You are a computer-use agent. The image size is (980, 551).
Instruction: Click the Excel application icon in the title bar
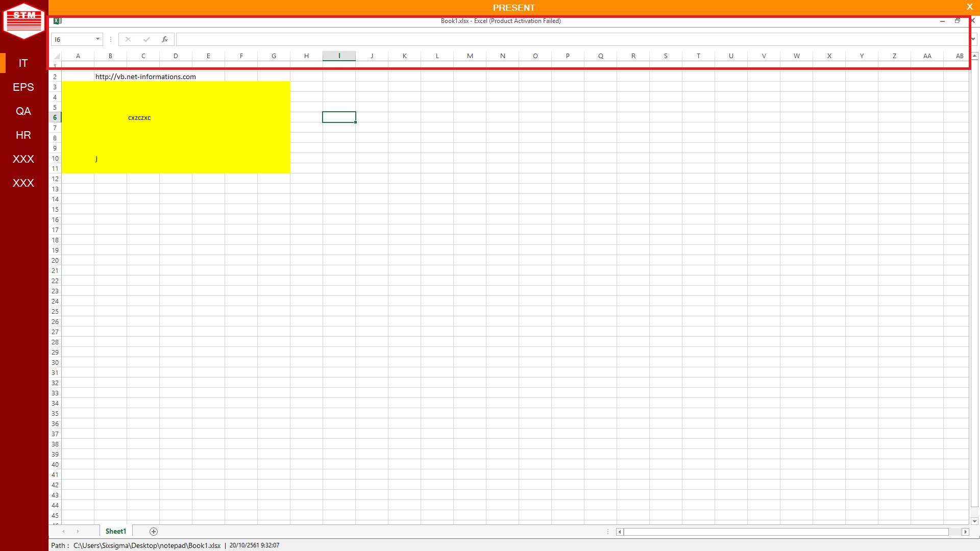point(57,20)
